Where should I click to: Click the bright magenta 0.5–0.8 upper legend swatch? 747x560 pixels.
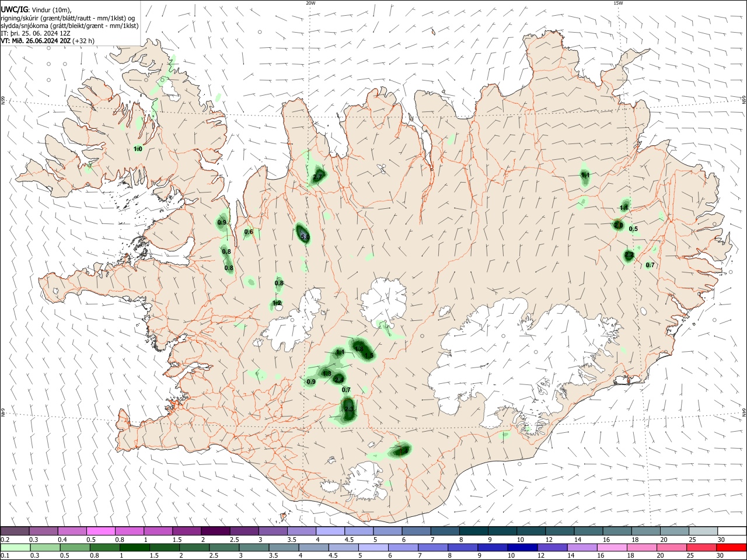(100, 531)
